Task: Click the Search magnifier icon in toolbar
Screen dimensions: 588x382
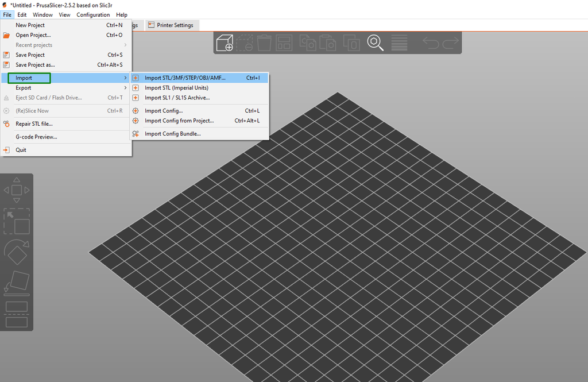Action: coord(376,43)
